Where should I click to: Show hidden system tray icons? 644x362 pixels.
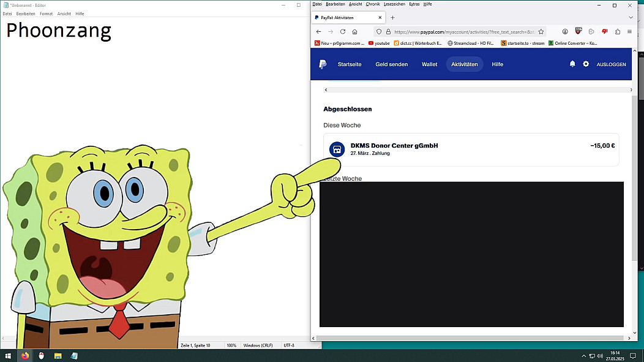(583, 355)
